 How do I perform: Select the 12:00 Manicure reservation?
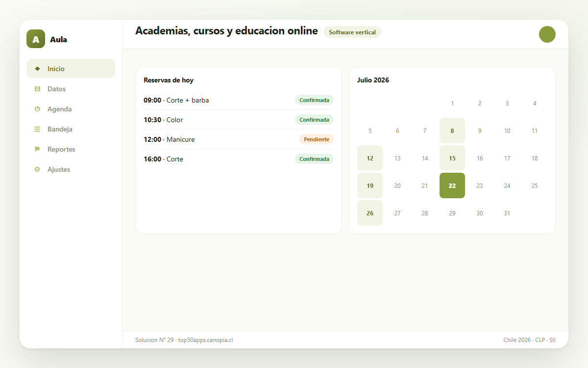[x=239, y=139]
